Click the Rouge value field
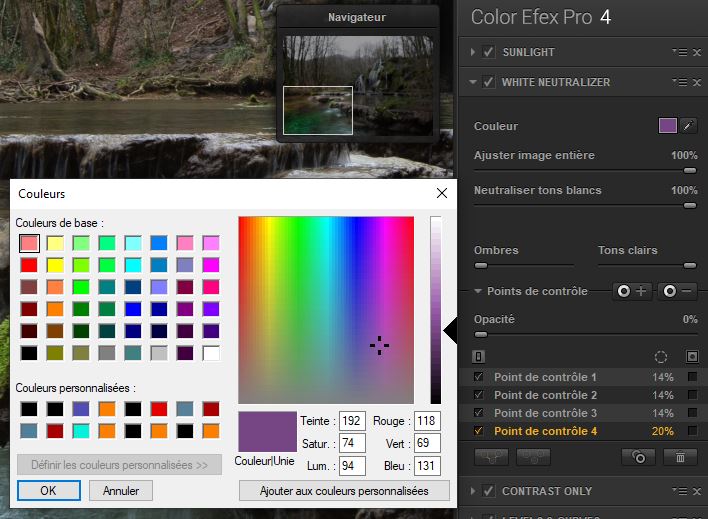The width and height of the screenshot is (708, 519). (427, 421)
